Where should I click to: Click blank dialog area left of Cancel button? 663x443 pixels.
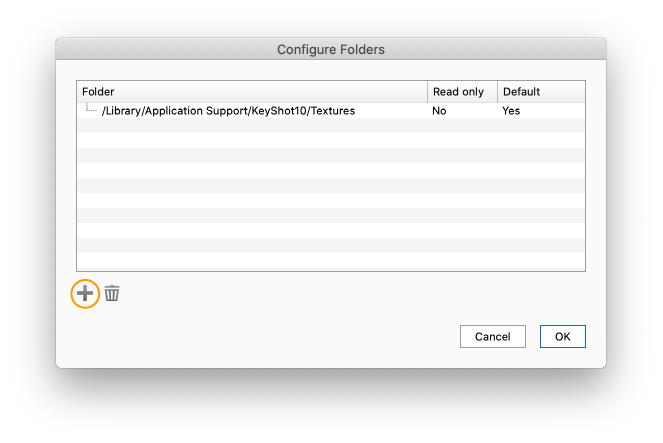pos(300,337)
